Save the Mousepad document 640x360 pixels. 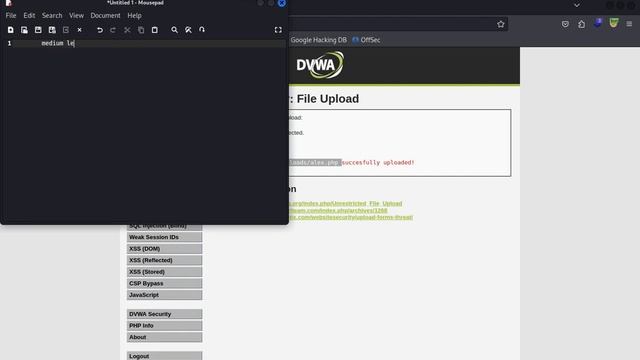tap(38, 30)
